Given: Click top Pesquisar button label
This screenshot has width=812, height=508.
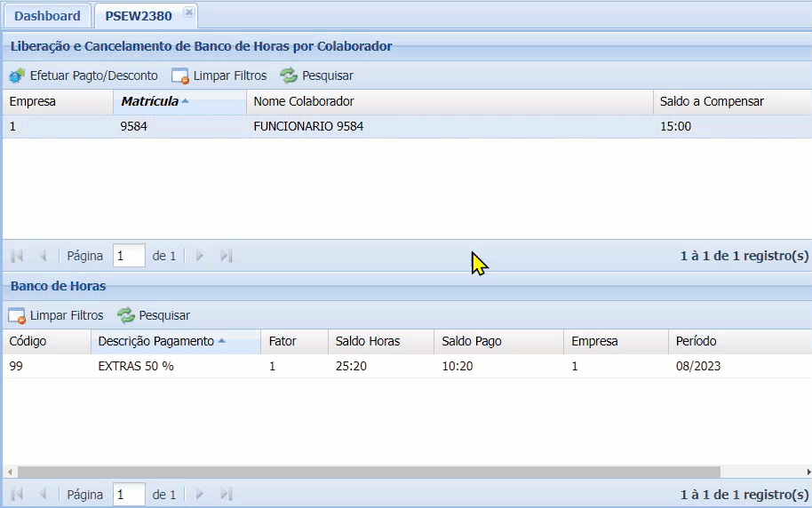Looking at the screenshot, I should point(327,75).
